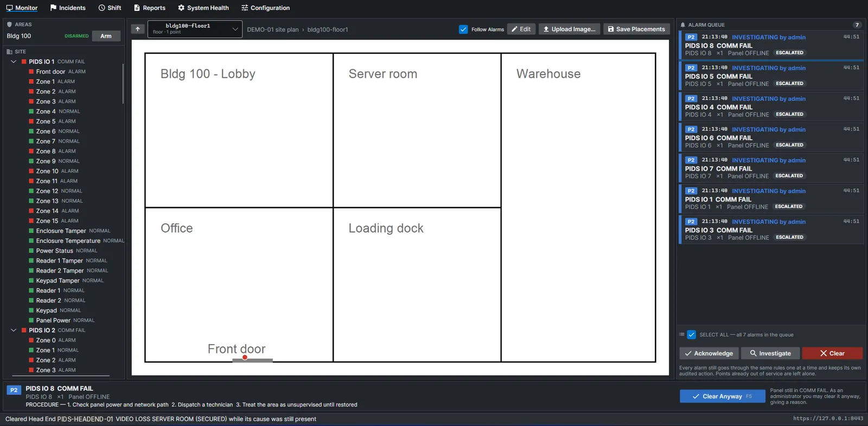Click the alarm queue count badge 7
The image size is (868, 426).
click(x=857, y=25)
